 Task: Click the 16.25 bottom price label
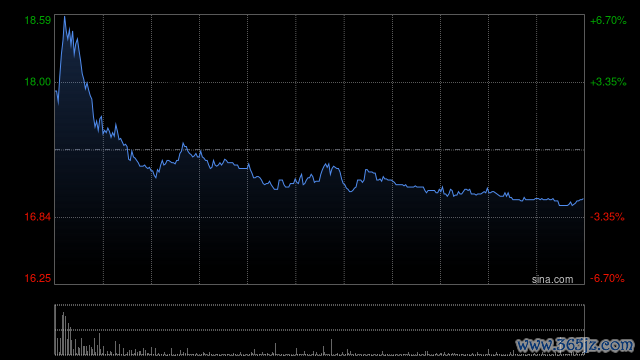(38, 278)
